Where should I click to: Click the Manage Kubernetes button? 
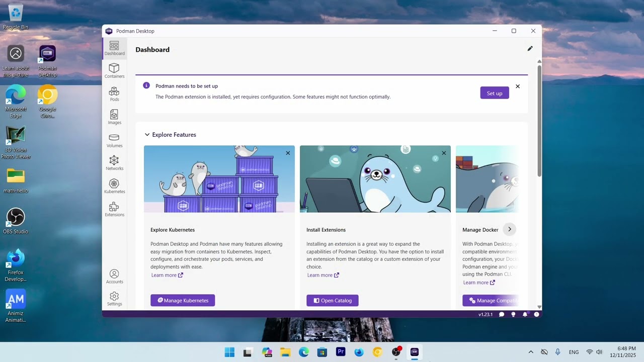click(x=183, y=300)
